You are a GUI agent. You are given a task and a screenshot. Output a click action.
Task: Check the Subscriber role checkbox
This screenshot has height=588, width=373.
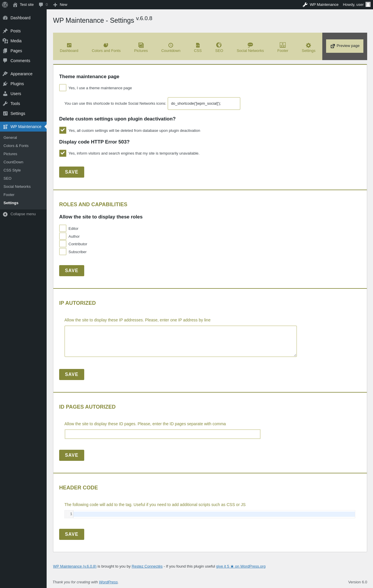63,251
